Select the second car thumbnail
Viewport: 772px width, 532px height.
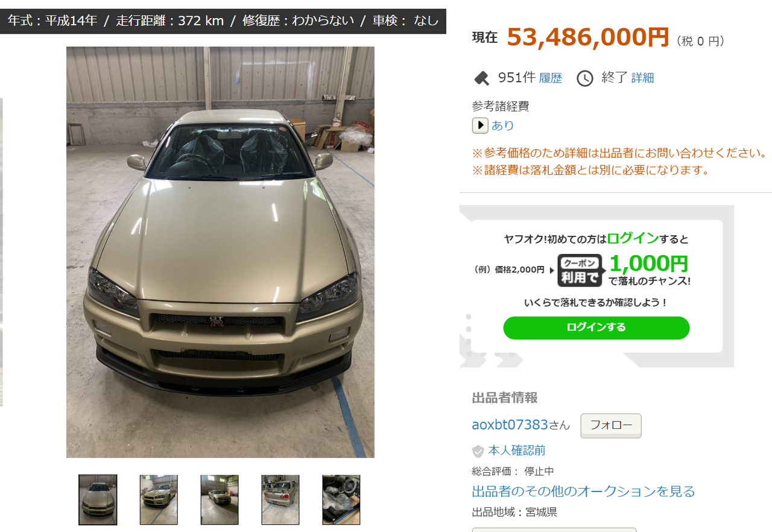pos(159,499)
